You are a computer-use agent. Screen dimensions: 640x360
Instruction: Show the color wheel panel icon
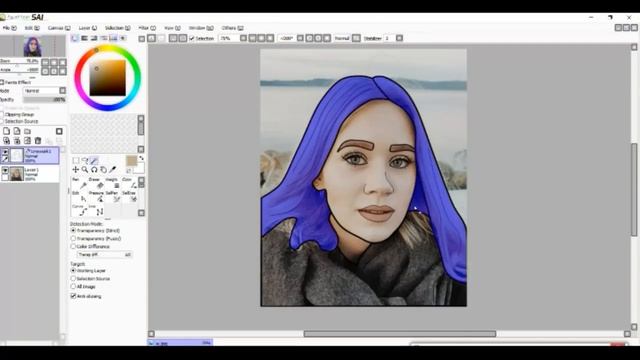75,38
